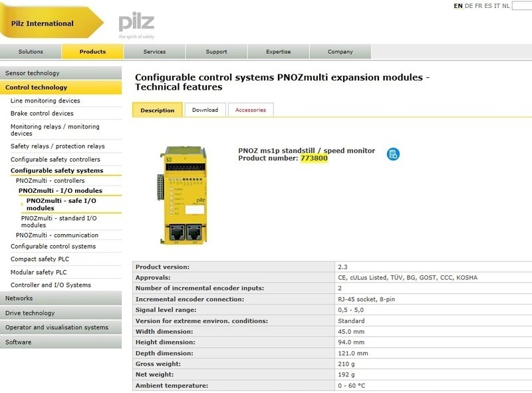
Task: Click the Version for extreme environ. conditions label
Action: 201,321
